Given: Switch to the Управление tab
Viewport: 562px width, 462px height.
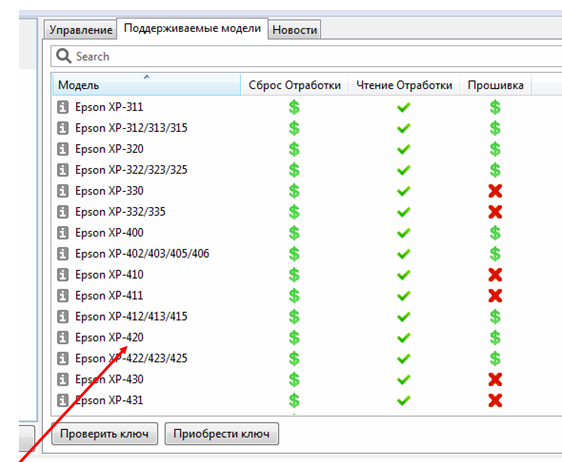Looking at the screenshot, I should tap(81, 30).
